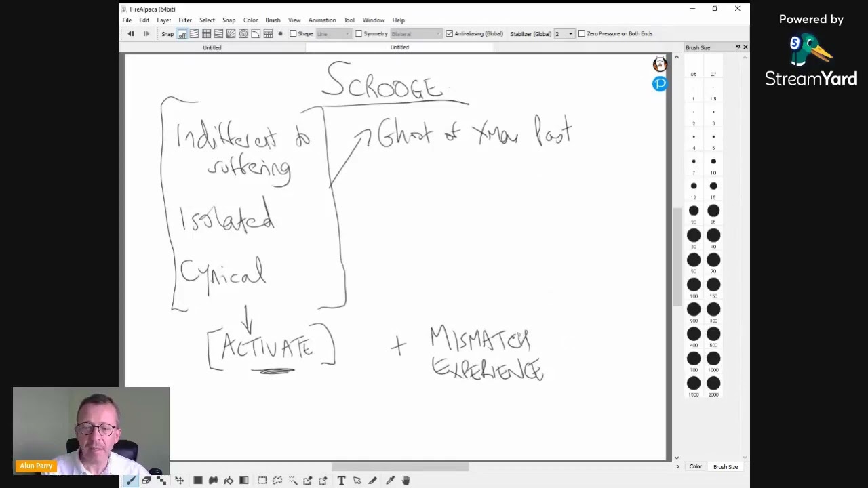The image size is (868, 488).
Task: Open the Snap menu
Action: point(229,20)
